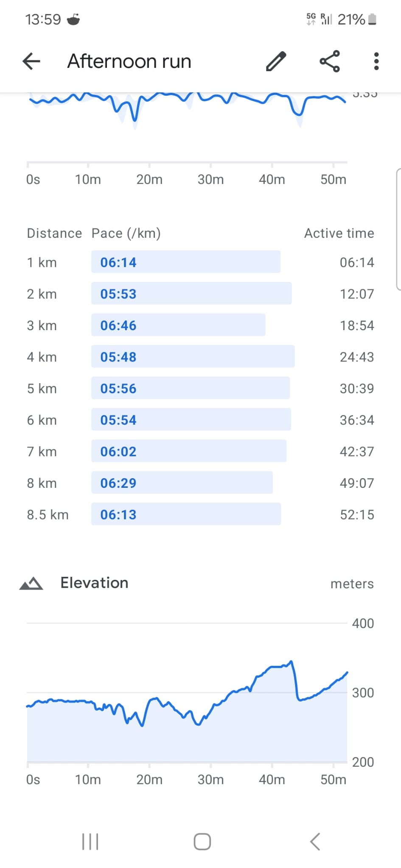
Task: Tap the Elevation mountain icon
Action: click(x=31, y=584)
